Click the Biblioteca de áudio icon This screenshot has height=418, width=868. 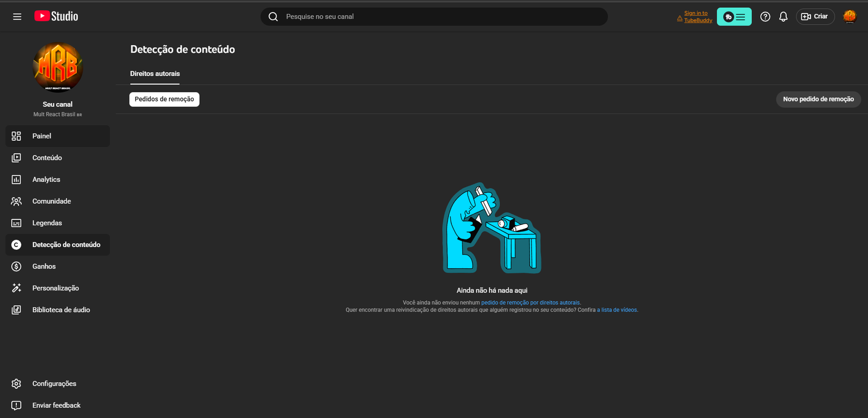[x=16, y=310]
